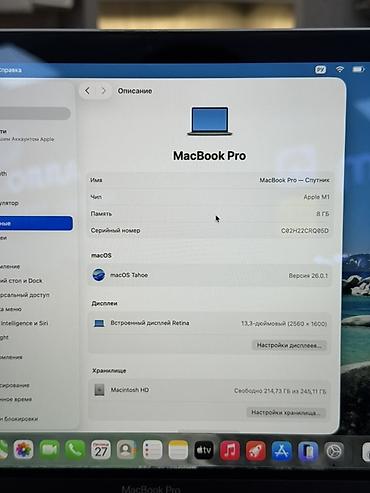Click the '13,3-дюймовый (2560 × 1600)' text
370x493 pixels.
[284, 323]
